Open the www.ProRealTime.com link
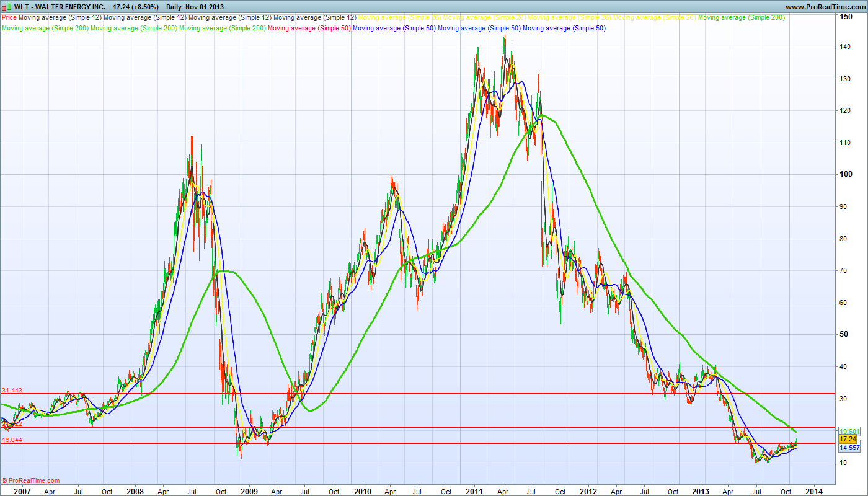The height and width of the screenshot is (496, 868). pyautogui.click(x=824, y=7)
